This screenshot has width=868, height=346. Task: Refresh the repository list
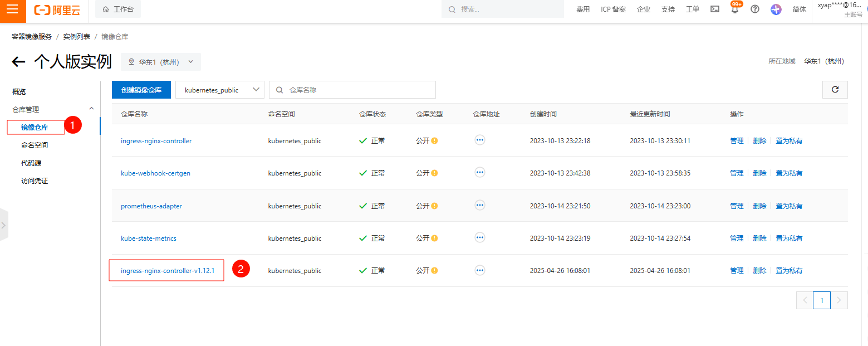pyautogui.click(x=835, y=90)
